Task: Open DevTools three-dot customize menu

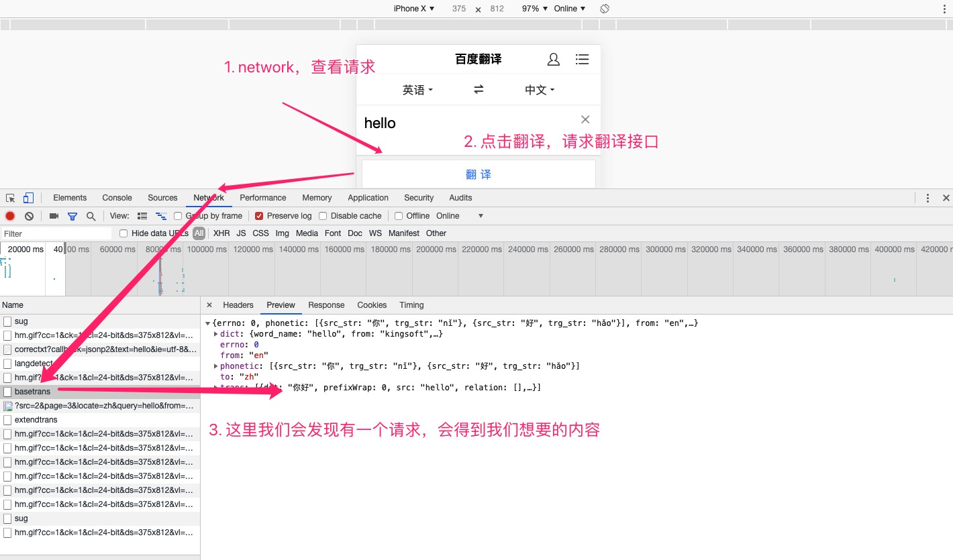Action: tap(927, 198)
